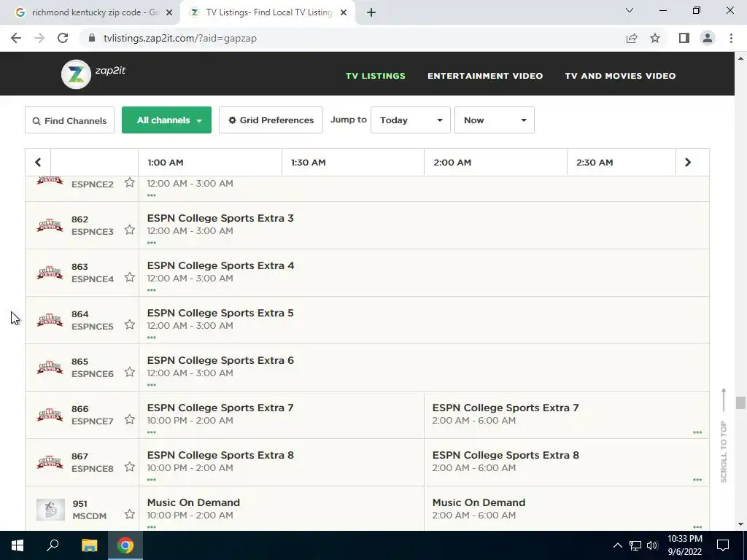Screen dimensions: 747x560
Task: Favorite channel 867 ESPNCE8 with star
Action: (x=130, y=467)
